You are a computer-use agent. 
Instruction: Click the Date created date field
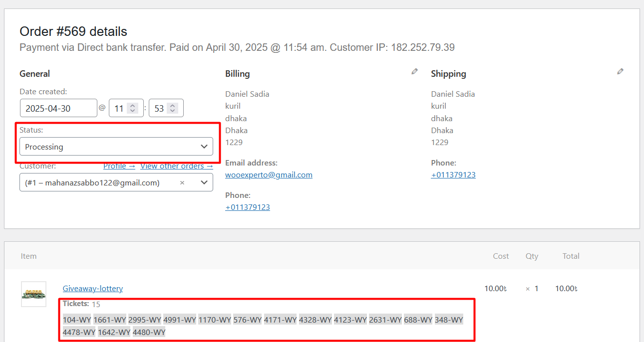(58, 108)
